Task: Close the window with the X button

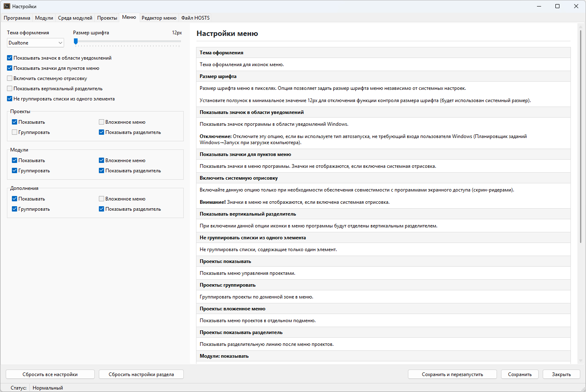Action: click(576, 6)
